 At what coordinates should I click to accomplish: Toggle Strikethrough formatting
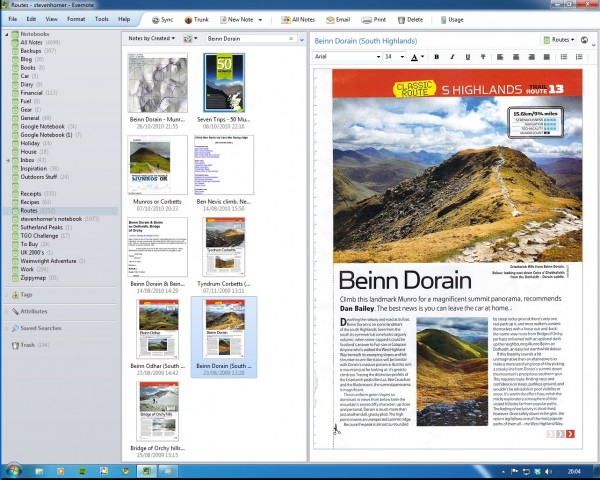coord(483,57)
